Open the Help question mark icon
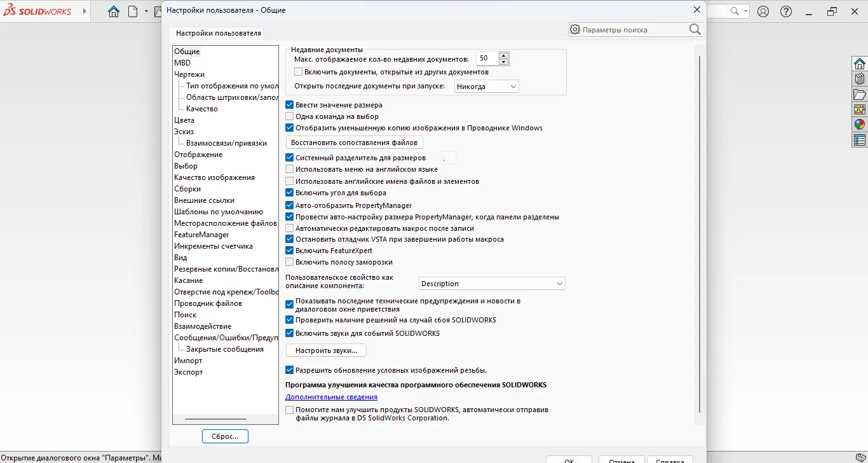 tap(786, 11)
